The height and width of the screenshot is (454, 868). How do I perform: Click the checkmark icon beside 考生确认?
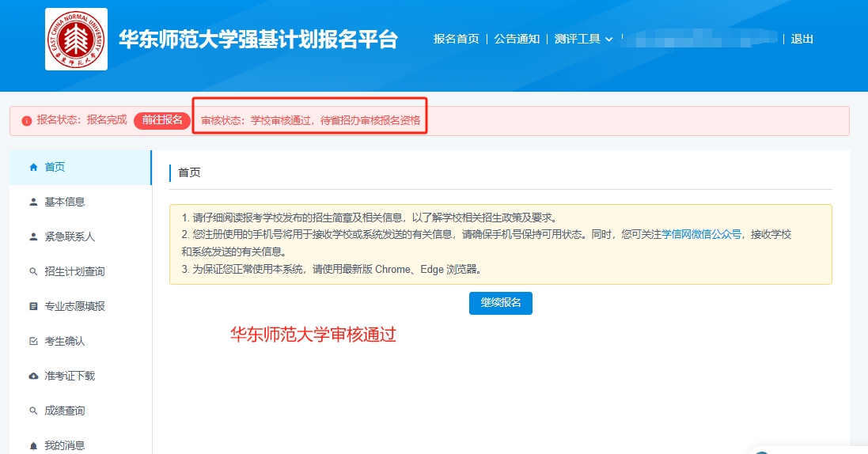[33, 341]
